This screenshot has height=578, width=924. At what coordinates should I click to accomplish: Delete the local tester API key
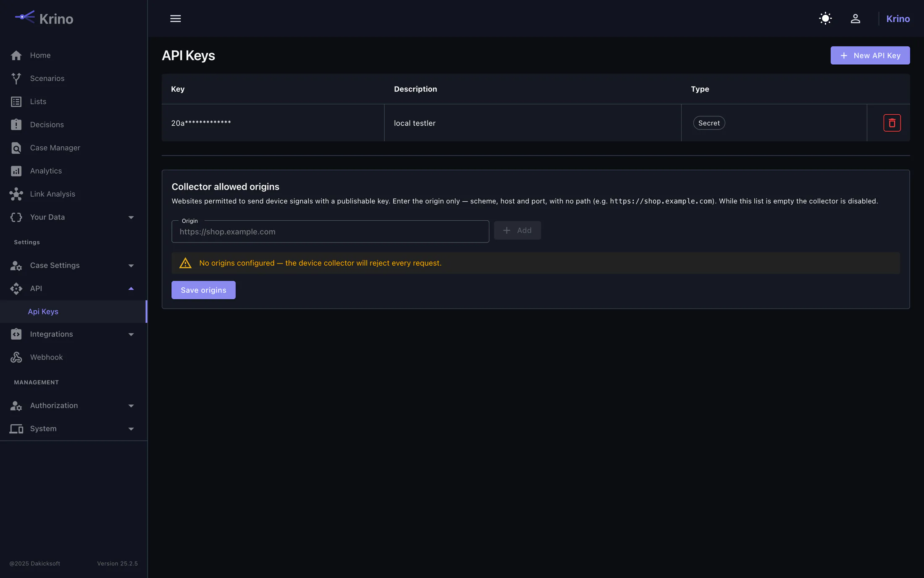[x=892, y=123]
